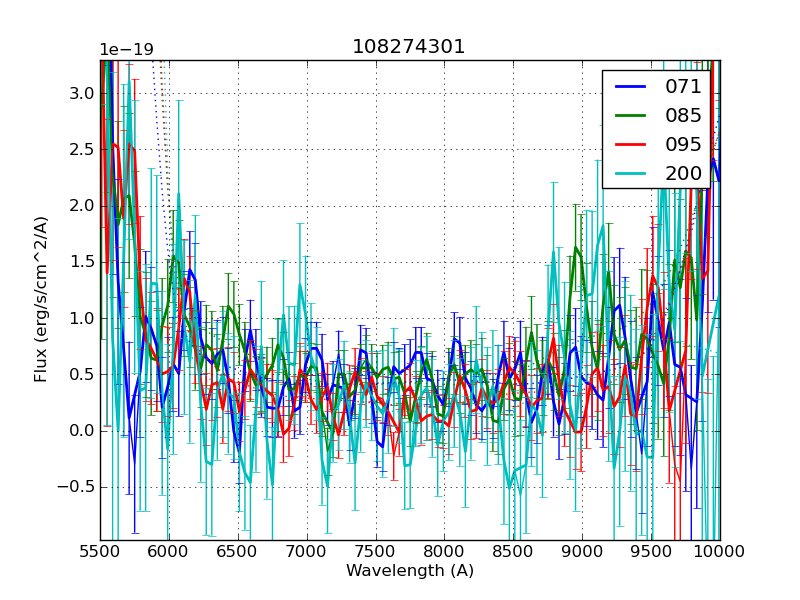Click the cyan line swatch in legend
This screenshot has height=600, width=800.
tap(631, 173)
